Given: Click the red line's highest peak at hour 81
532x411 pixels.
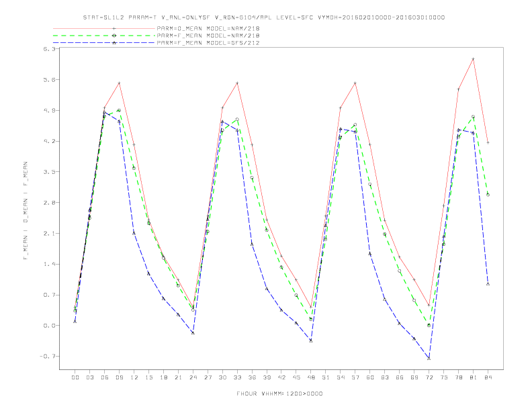Looking at the screenshot, I should [x=473, y=58].
